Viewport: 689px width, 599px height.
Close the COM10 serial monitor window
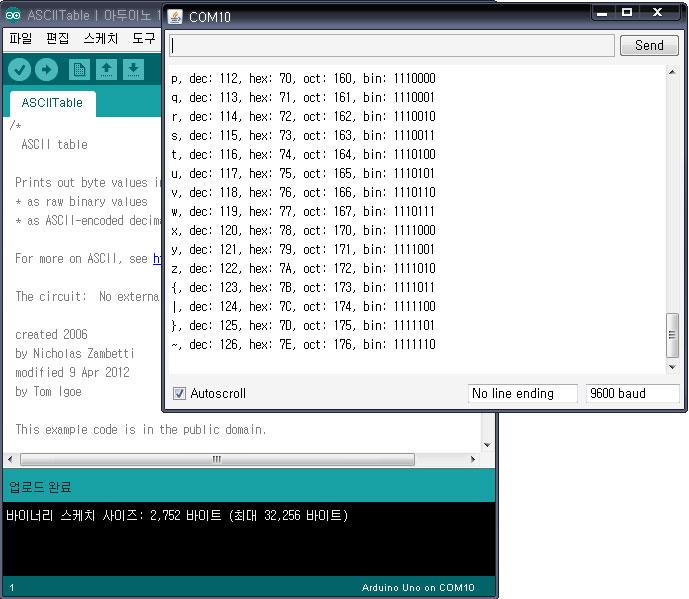(657, 12)
